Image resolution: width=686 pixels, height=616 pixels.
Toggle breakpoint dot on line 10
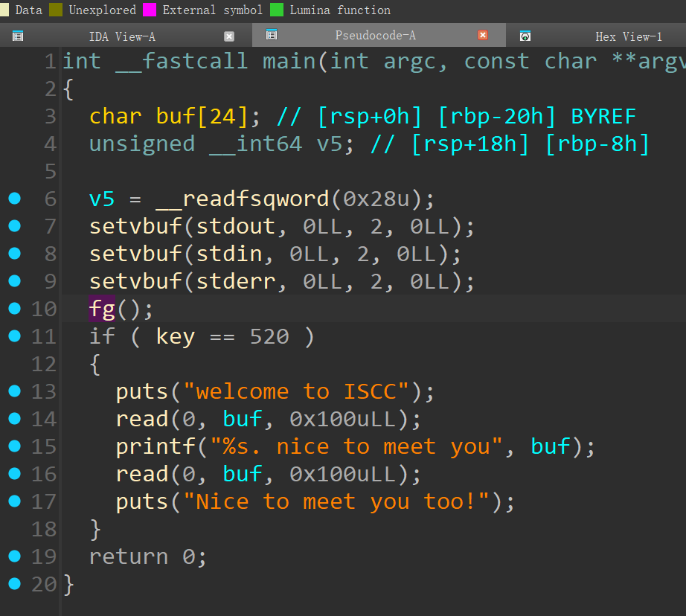pyautogui.click(x=14, y=309)
